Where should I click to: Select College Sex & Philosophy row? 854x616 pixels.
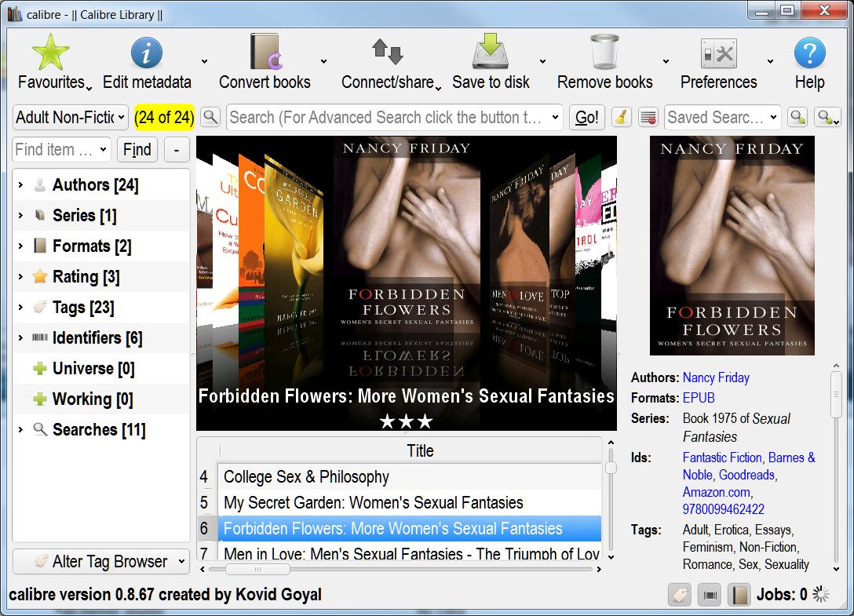pos(410,476)
